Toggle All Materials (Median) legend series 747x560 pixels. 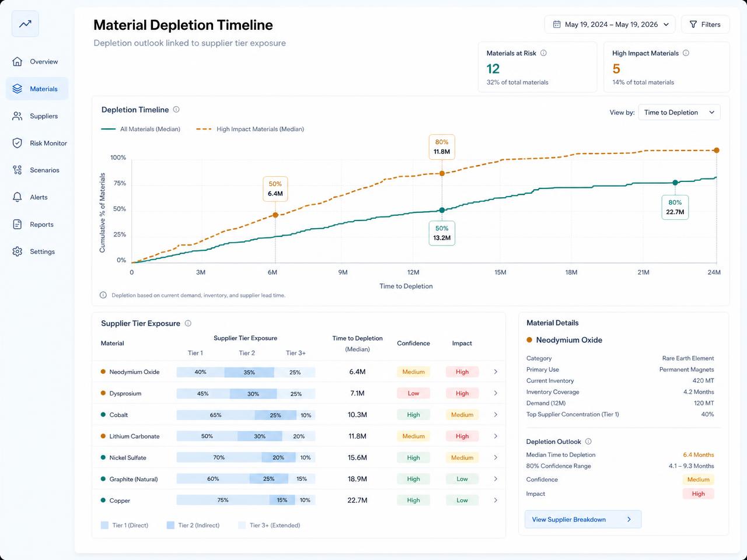[x=141, y=129]
